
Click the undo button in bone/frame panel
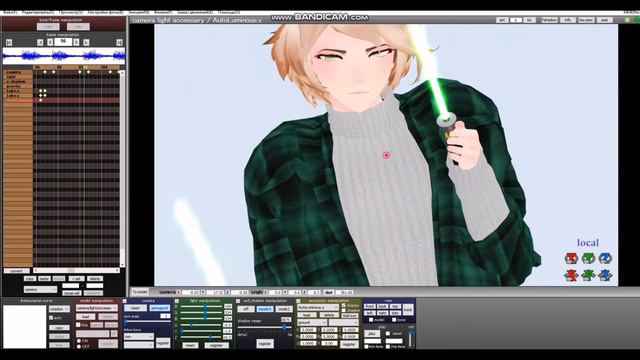pos(48,27)
